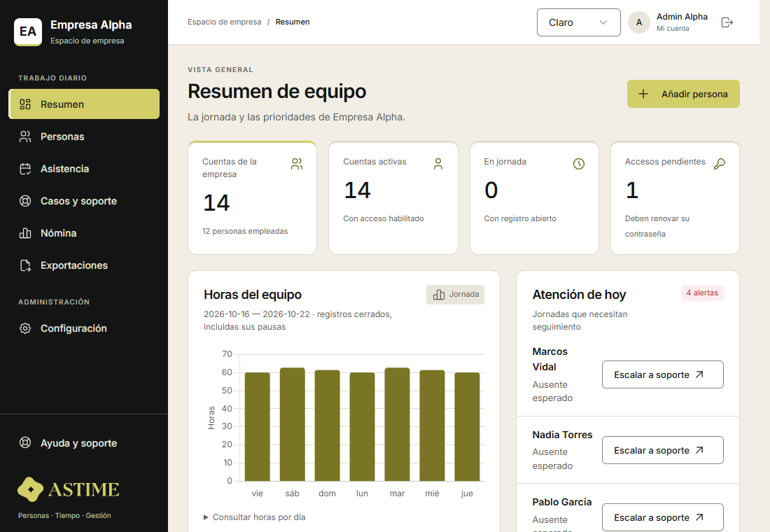Click the Marcos Vidal name
This screenshot has width=770, height=532.
[x=550, y=359]
